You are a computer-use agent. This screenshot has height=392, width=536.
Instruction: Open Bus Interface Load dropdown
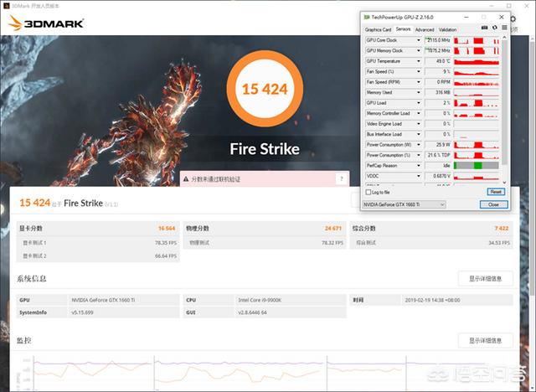[x=419, y=134]
